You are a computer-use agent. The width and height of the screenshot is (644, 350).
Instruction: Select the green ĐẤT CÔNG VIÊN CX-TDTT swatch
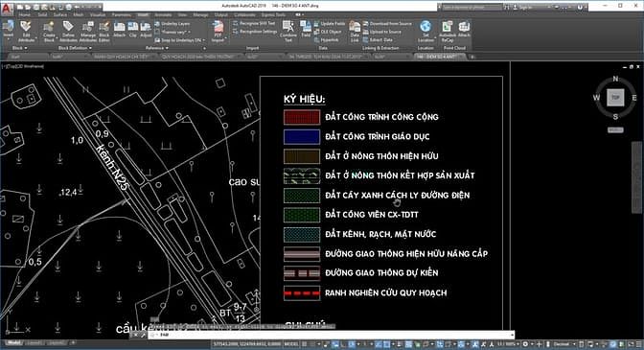pyautogui.click(x=302, y=215)
